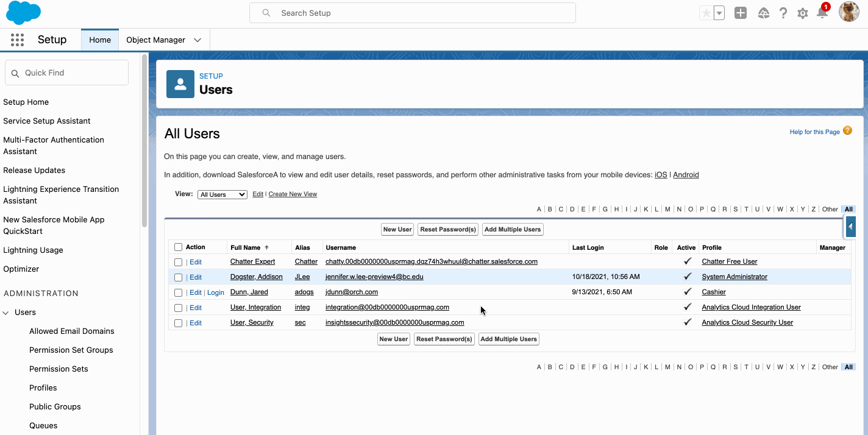Open Public Groups in the sidebar
The width and height of the screenshot is (868, 435).
(x=55, y=406)
